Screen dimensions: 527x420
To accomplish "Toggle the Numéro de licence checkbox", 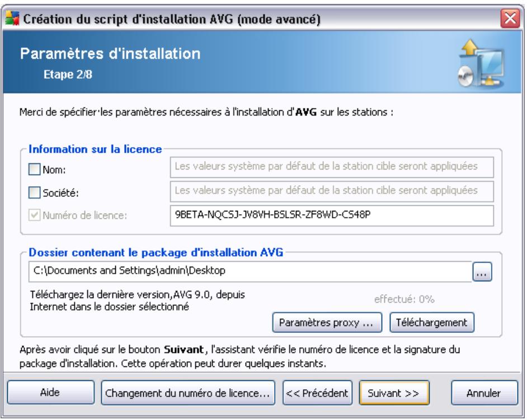I will (x=34, y=215).
